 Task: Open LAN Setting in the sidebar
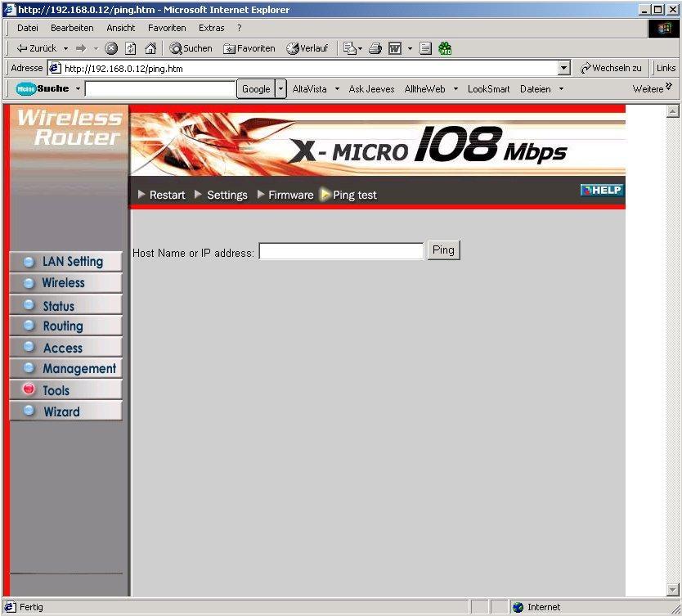(65, 262)
